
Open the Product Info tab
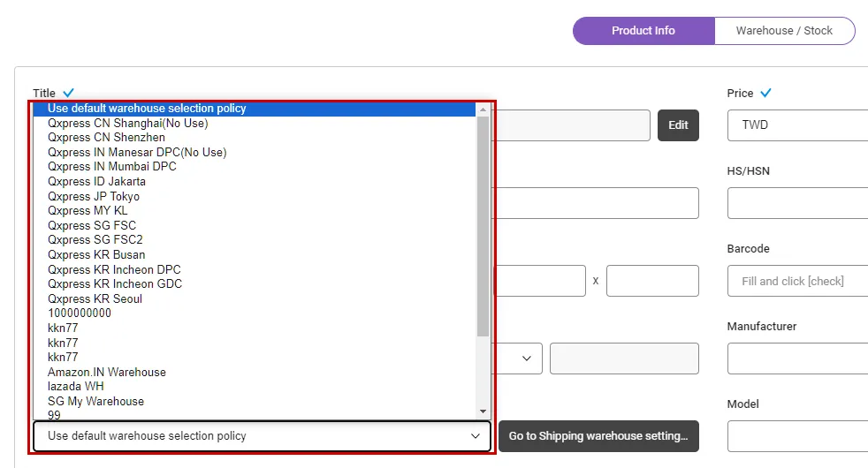643,31
